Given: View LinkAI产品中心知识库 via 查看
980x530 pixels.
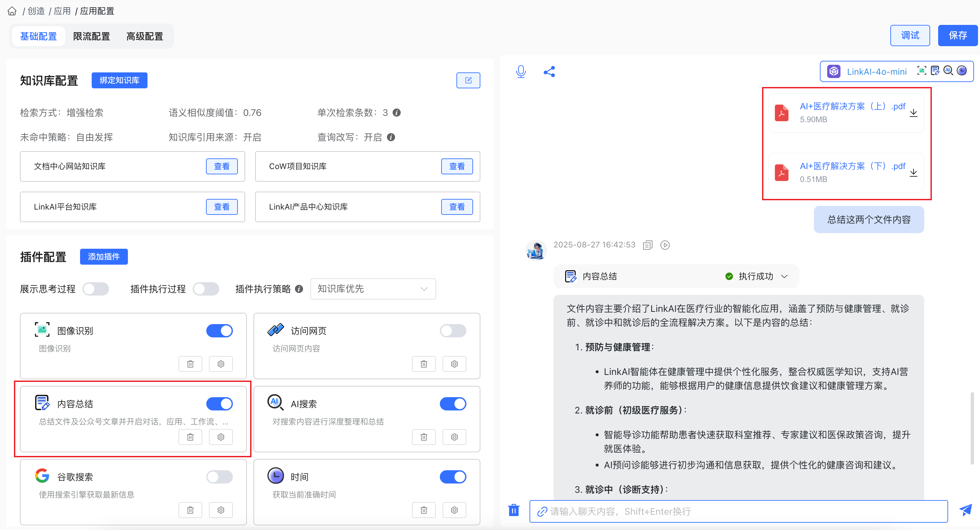Looking at the screenshot, I should tap(457, 207).
